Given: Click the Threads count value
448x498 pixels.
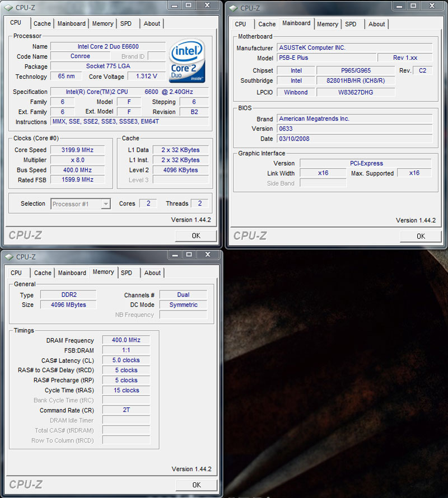Looking at the screenshot, I should (x=200, y=204).
